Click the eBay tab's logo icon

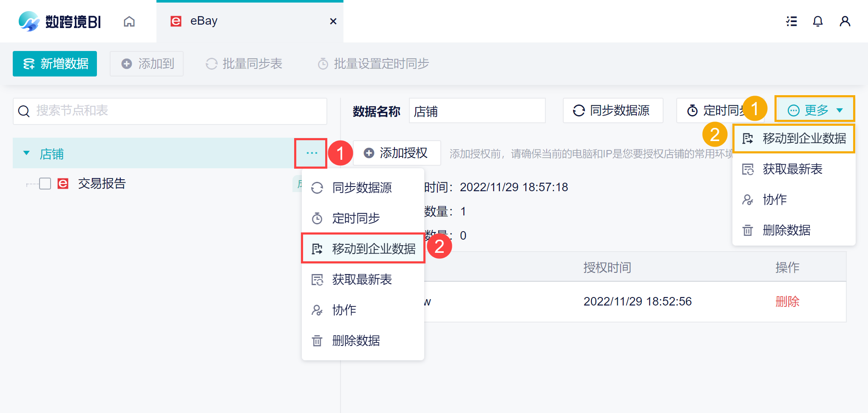pos(176,21)
